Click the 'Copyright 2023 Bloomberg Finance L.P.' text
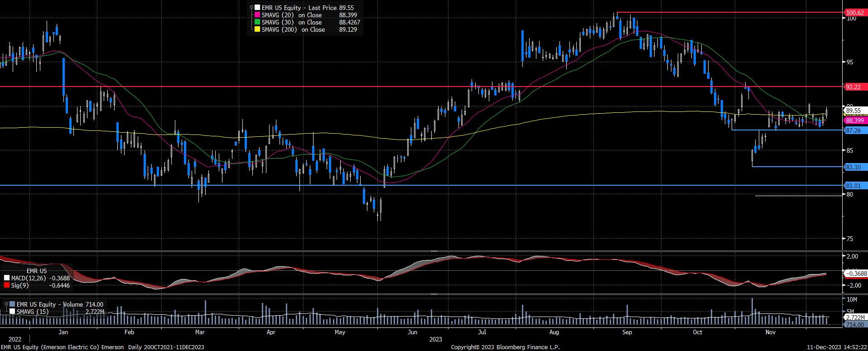 coord(505,347)
